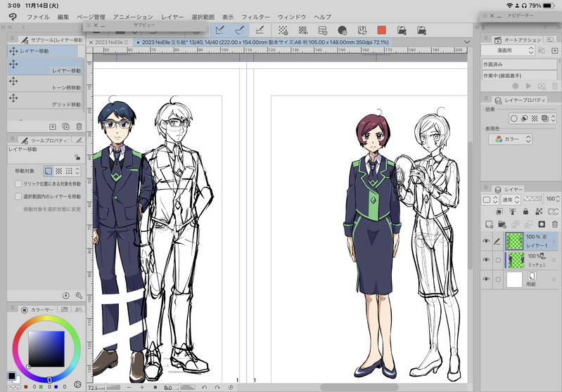Open the Clip Studio logo menu
562x392 pixels.
pos(13,17)
